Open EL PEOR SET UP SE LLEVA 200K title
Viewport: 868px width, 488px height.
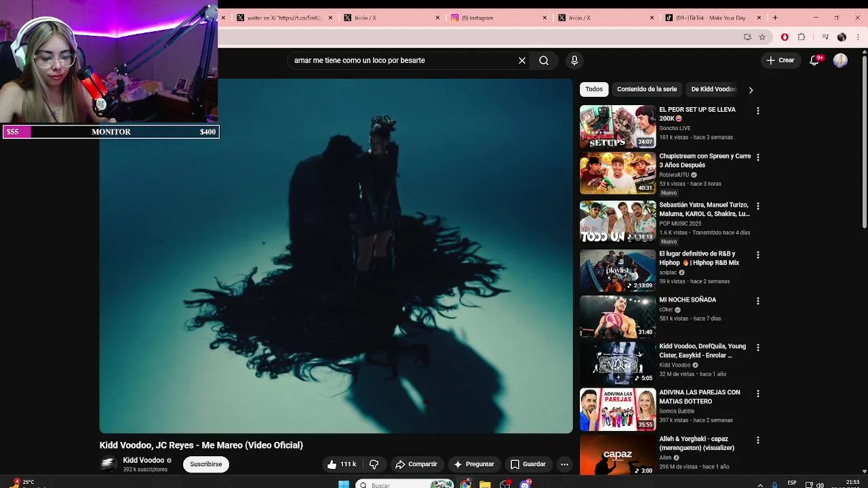697,114
